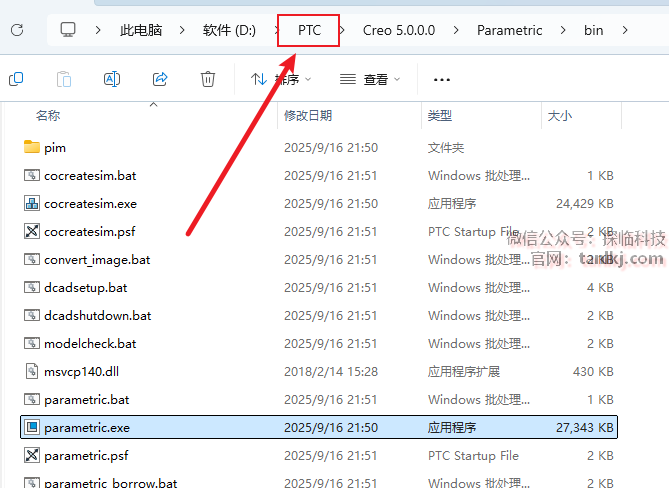Click the Paste icon in toolbar
This screenshot has width=669, height=488.
[64, 79]
